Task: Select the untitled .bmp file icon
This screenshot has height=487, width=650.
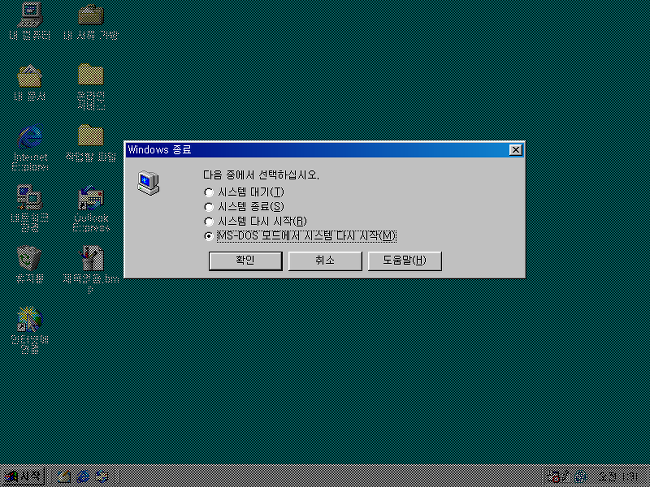Action: coord(92,258)
